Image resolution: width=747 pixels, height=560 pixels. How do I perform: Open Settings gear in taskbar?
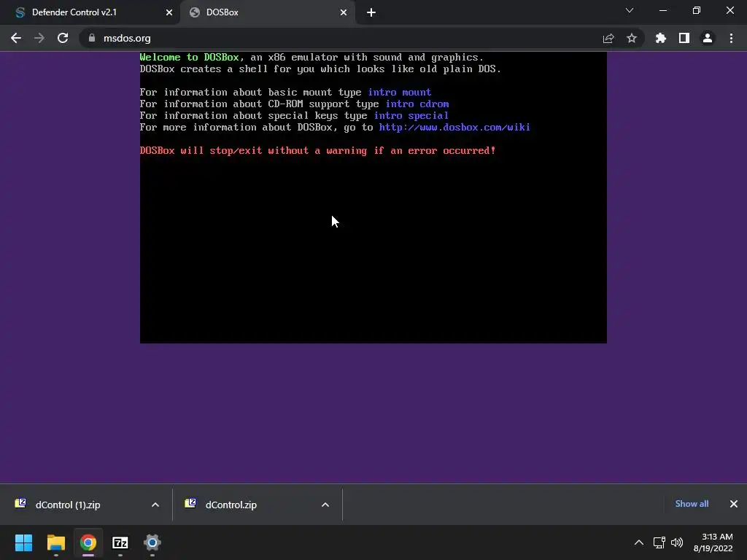coord(152,542)
